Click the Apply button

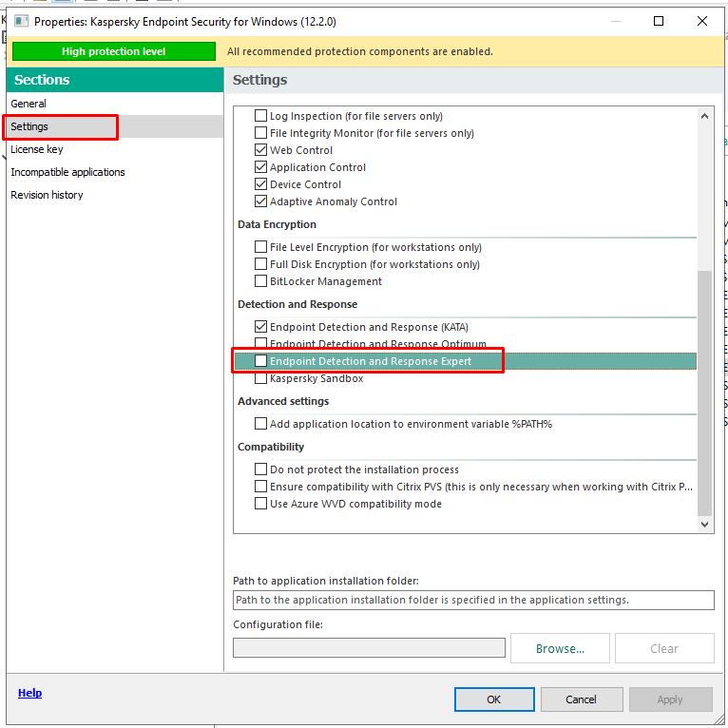point(670,699)
